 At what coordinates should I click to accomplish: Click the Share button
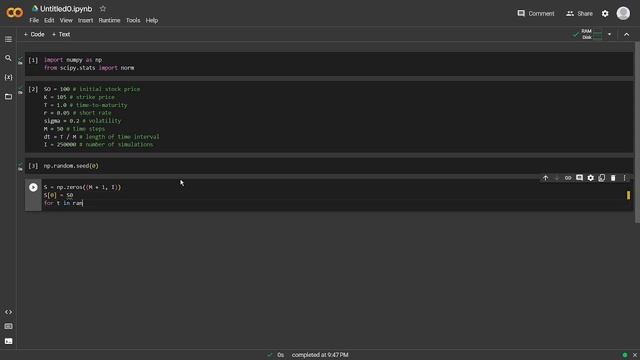[x=579, y=13]
